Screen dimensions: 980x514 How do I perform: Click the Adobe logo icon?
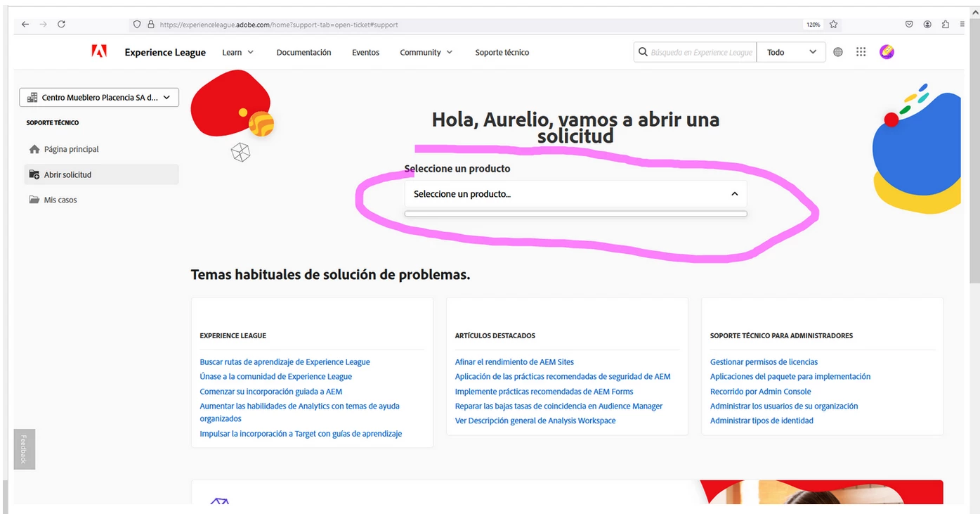click(x=99, y=51)
